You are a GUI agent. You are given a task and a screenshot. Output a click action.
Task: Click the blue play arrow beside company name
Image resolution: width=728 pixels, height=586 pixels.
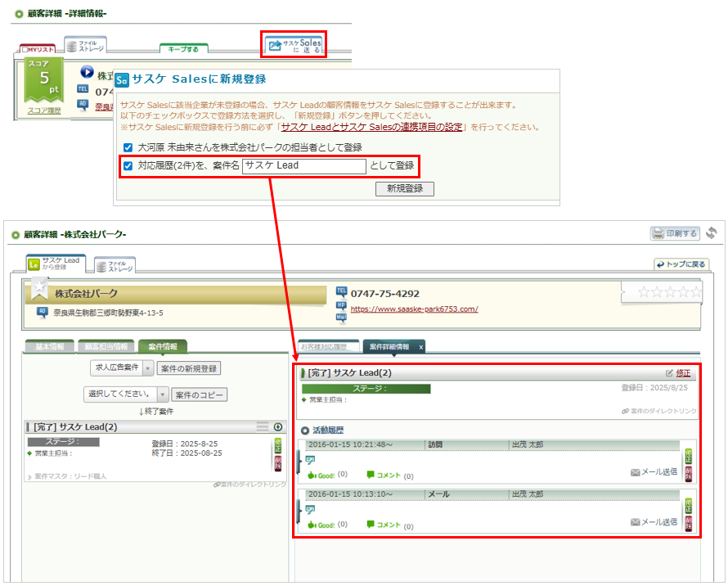(87, 72)
